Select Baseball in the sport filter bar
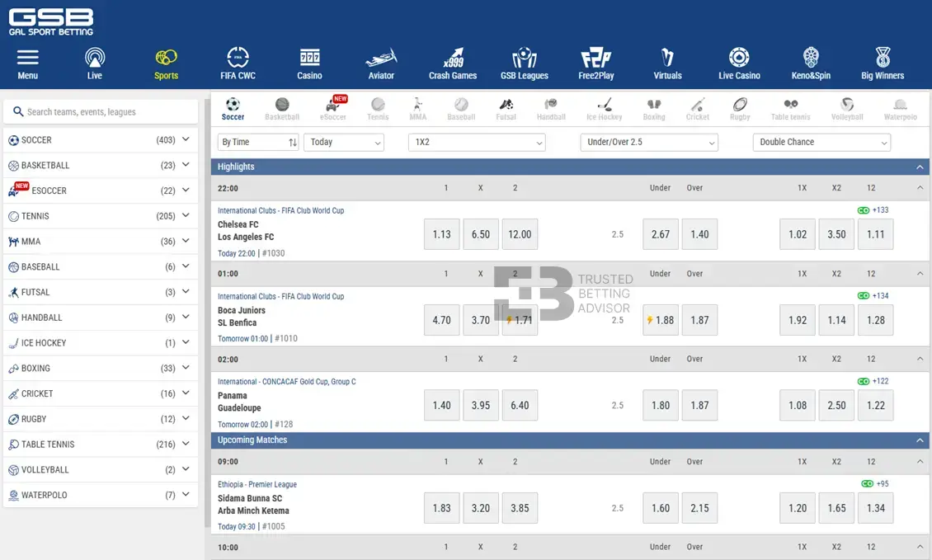Image resolution: width=932 pixels, height=560 pixels. (x=461, y=110)
